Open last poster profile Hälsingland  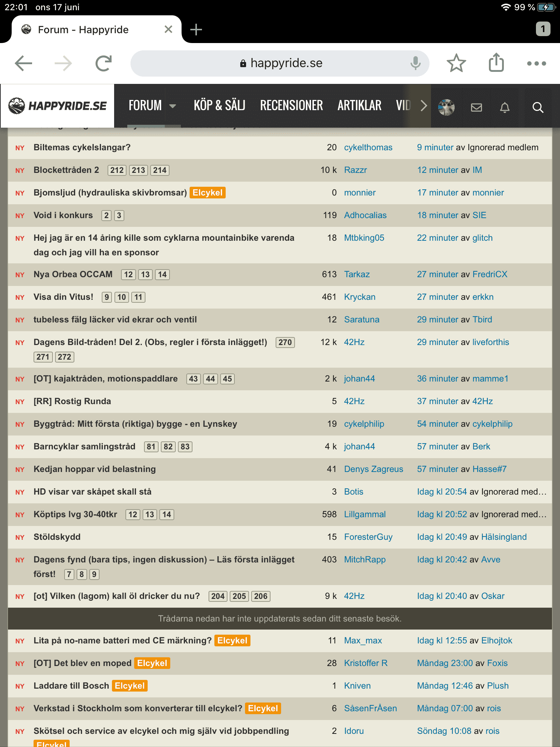coord(504,537)
